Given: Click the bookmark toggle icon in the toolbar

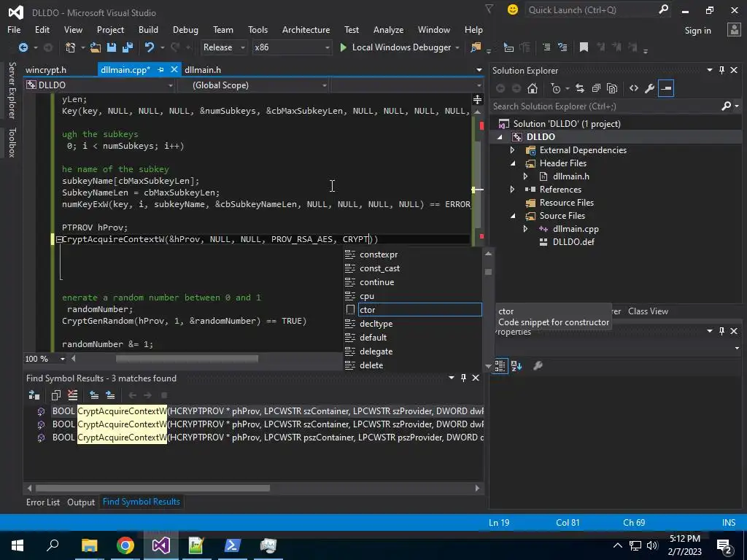Looking at the screenshot, I should 584,47.
